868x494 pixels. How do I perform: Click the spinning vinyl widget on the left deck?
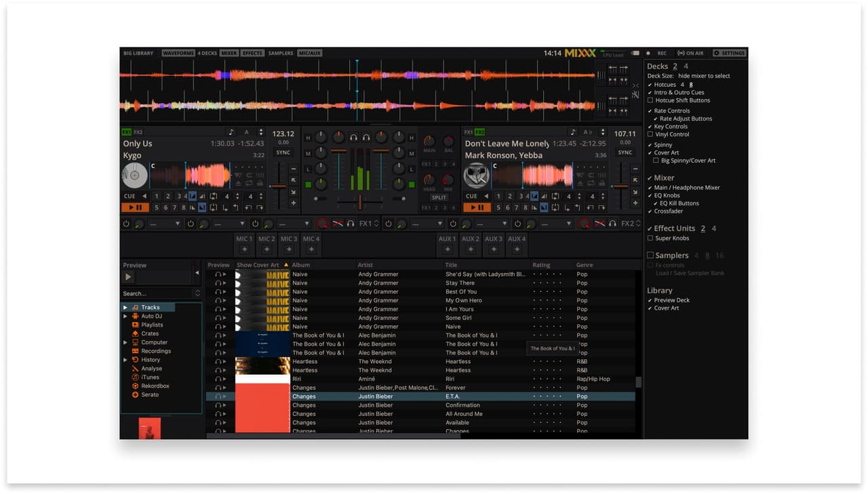(134, 175)
